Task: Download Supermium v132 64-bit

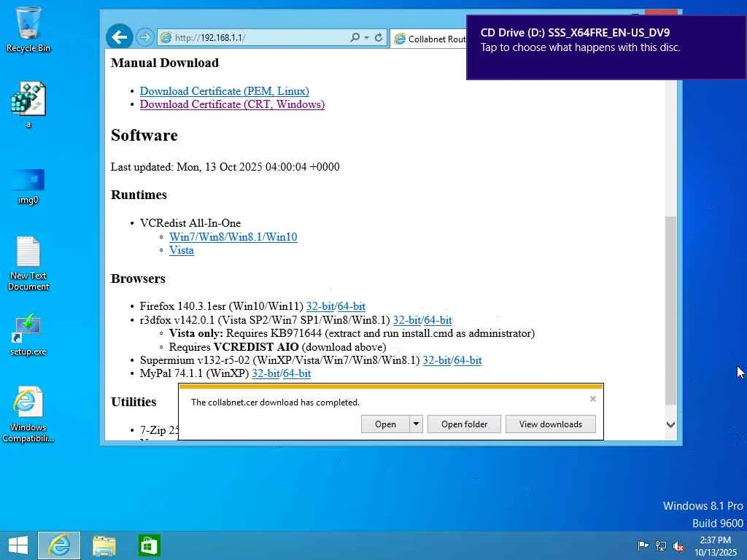Action: click(468, 360)
